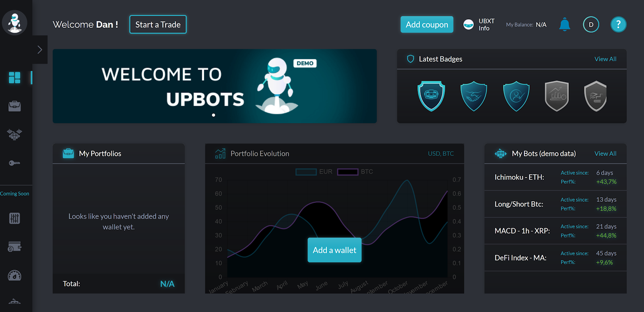Switch currency via USD, BTC link
The height and width of the screenshot is (312, 644).
point(441,153)
